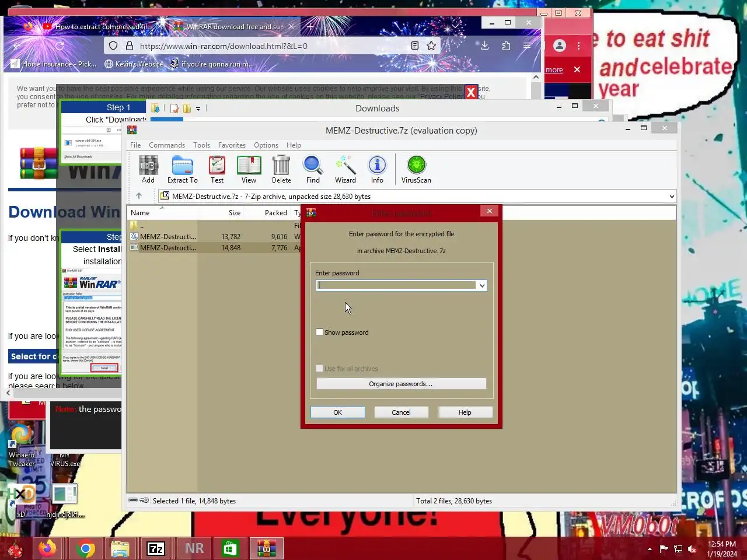
Task: Open the Options menu
Action: coord(266,145)
